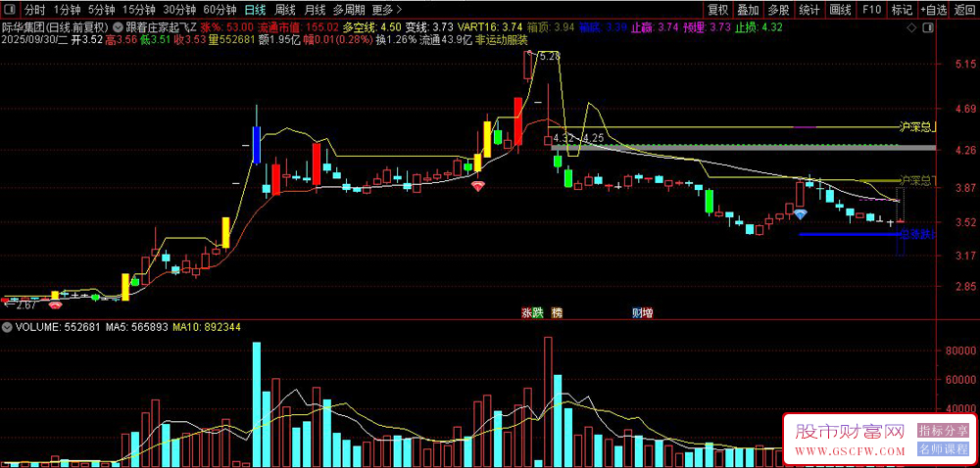Viewport: 980px width, 468px height.
Task: Click the red diamond signal marker on the chart
Action: pos(478,185)
